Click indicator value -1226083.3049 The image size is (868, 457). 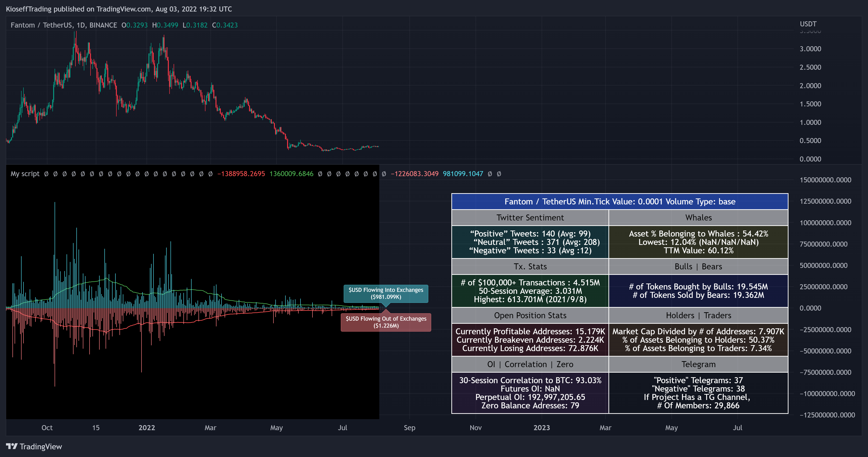[x=415, y=174]
